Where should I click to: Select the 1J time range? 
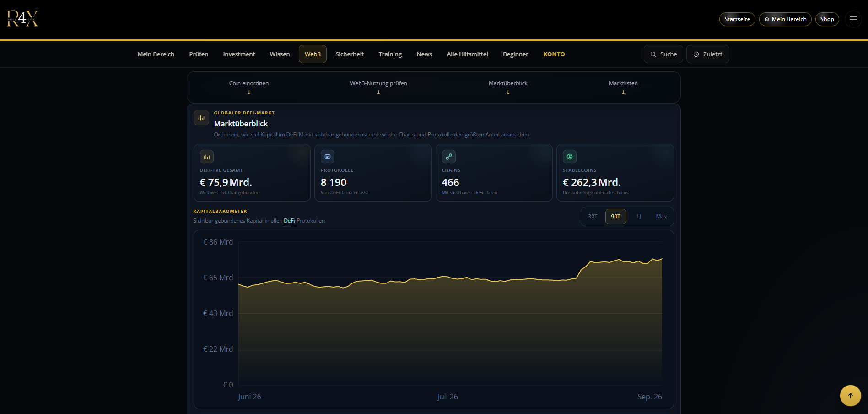[638, 217]
